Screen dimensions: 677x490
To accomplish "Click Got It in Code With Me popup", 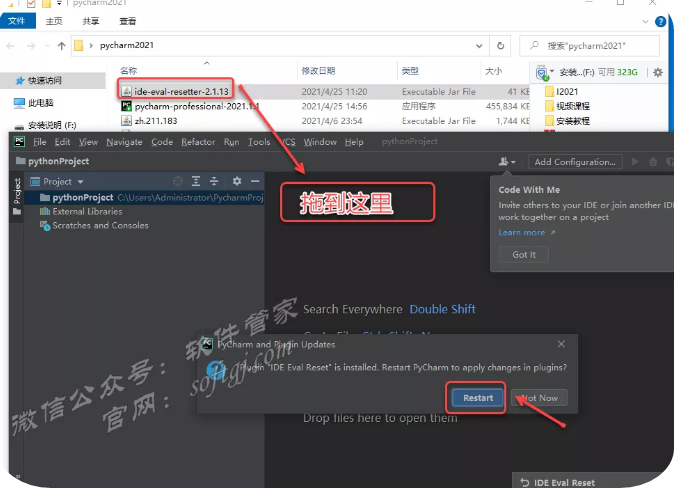I will pos(524,255).
